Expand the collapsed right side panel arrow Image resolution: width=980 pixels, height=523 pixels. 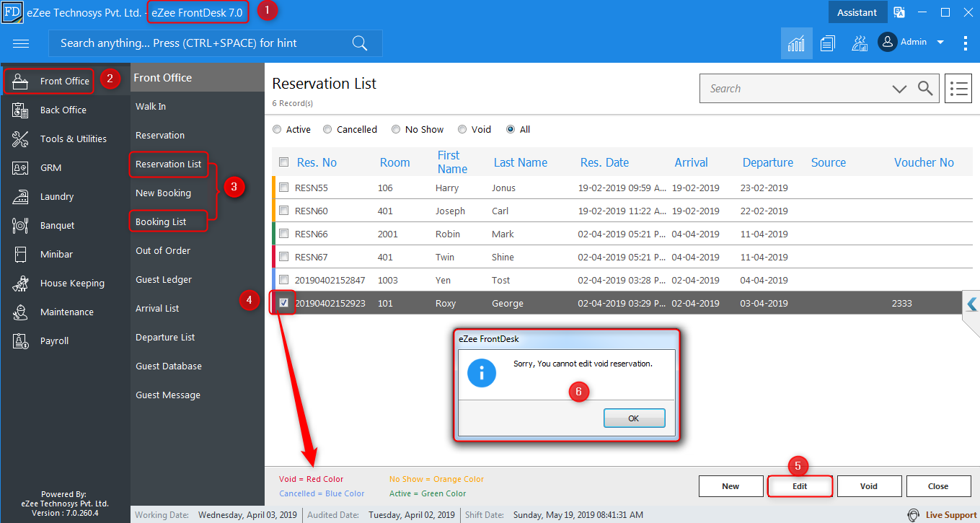coord(971,304)
